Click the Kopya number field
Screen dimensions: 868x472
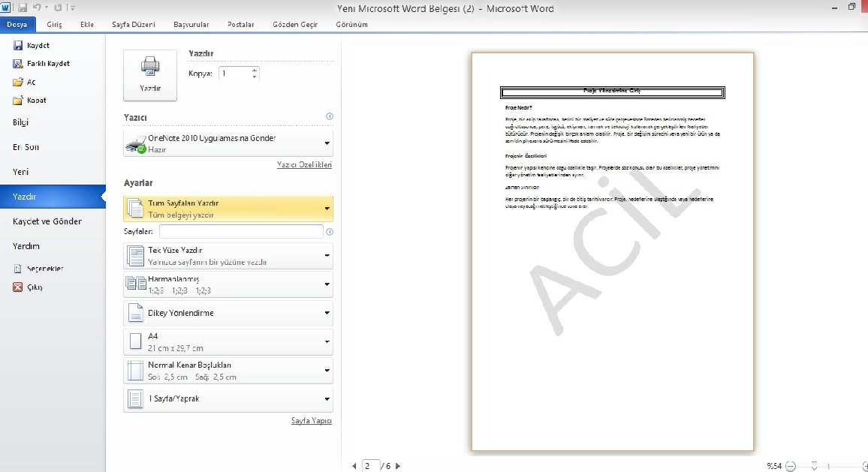tap(234, 73)
